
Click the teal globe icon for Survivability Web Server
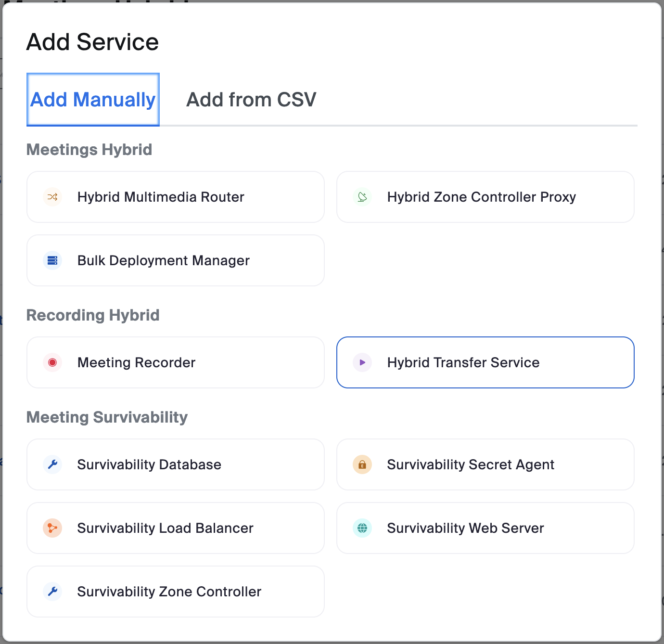click(x=362, y=528)
